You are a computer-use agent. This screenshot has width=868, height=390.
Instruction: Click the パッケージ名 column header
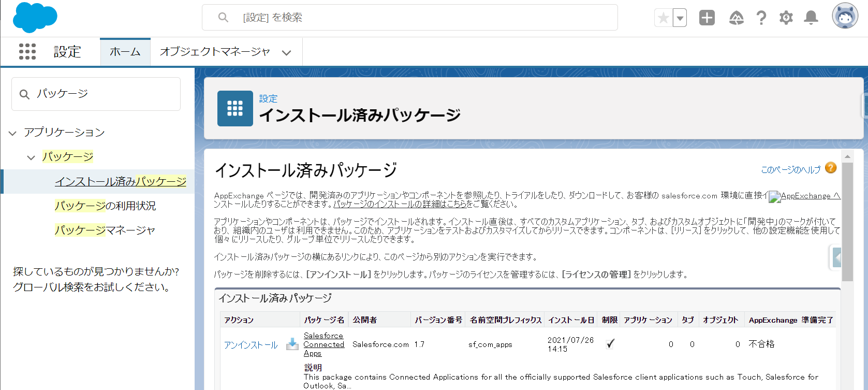[324, 320]
